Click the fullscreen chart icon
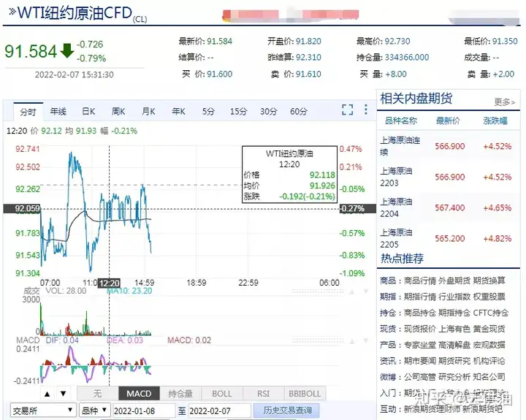The height and width of the screenshot is (420, 526). (348, 110)
